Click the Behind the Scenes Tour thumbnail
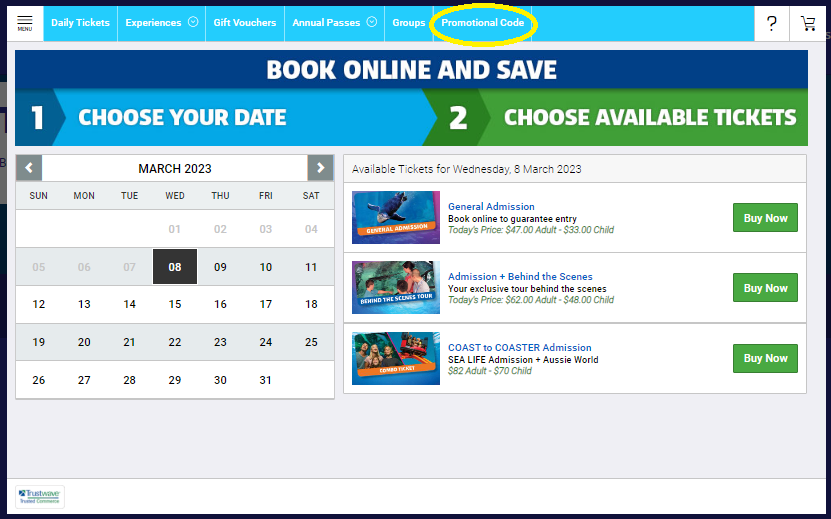The image size is (831, 519). (396, 287)
